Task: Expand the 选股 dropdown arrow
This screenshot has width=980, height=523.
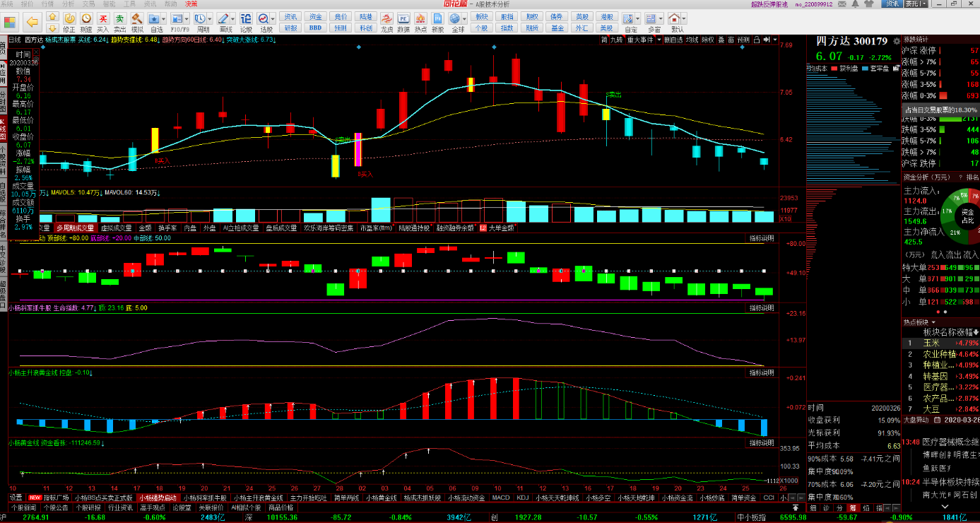Action: (x=273, y=17)
